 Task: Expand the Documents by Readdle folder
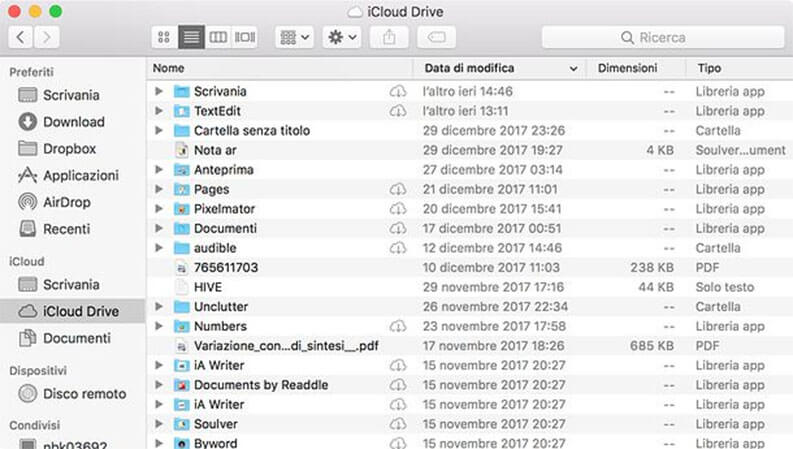(159, 385)
